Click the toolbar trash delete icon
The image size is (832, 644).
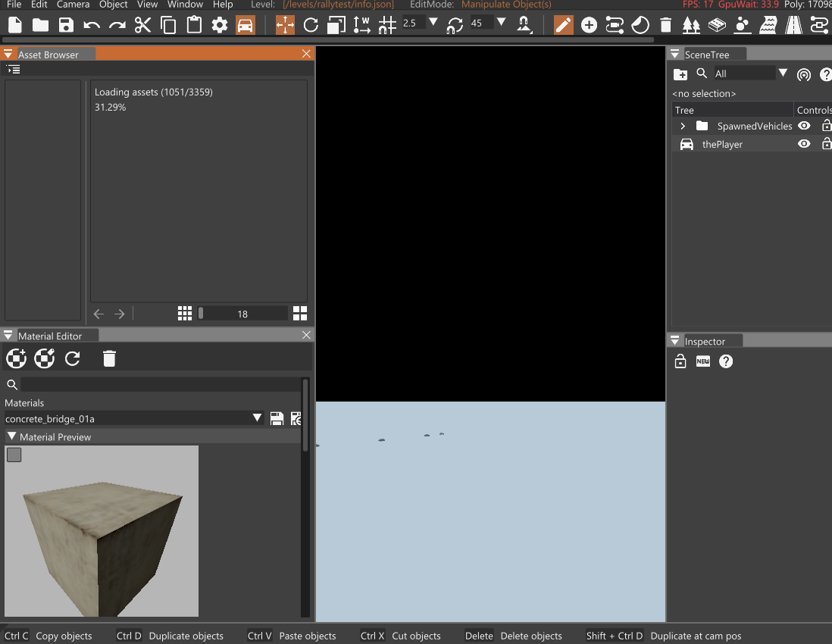(666, 25)
